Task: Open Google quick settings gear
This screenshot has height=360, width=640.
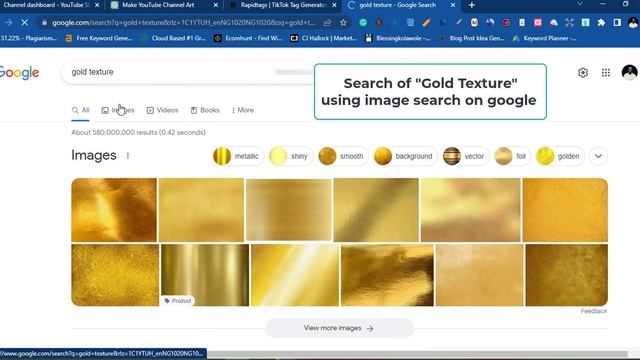Action: click(x=583, y=73)
